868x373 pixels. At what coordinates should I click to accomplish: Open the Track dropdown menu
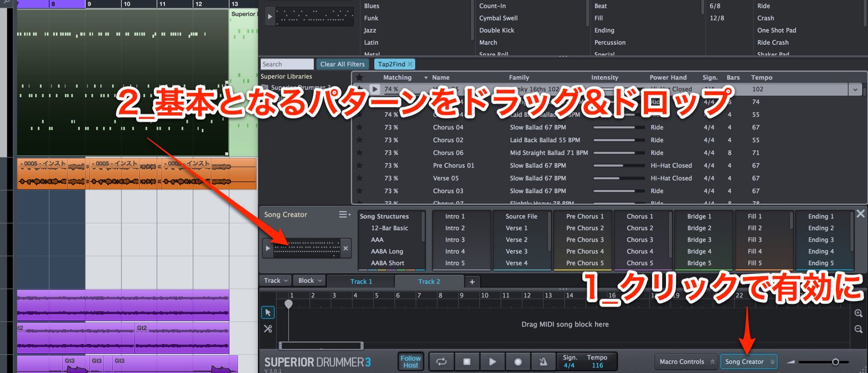click(x=276, y=281)
